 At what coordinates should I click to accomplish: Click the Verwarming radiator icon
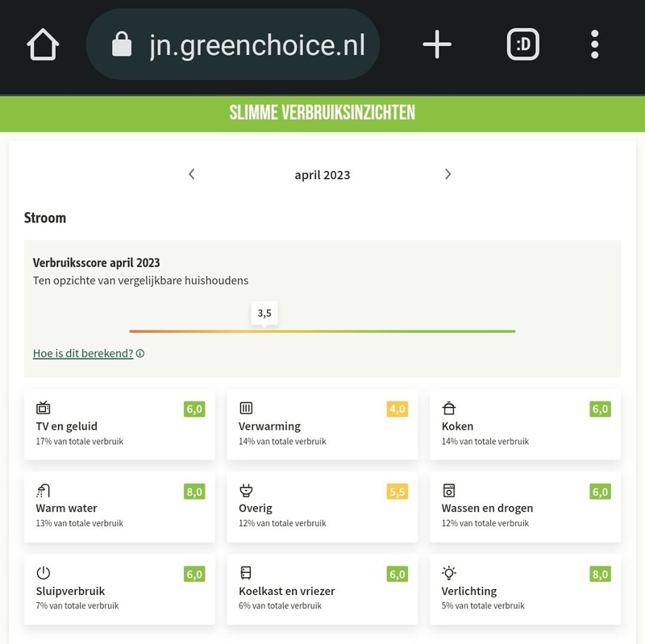click(x=246, y=408)
